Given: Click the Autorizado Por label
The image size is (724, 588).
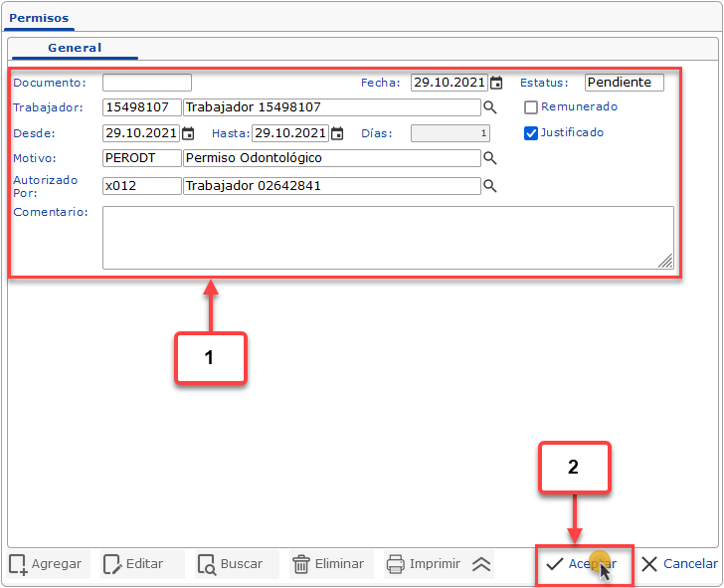Looking at the screenshot, I should point(45,187).
